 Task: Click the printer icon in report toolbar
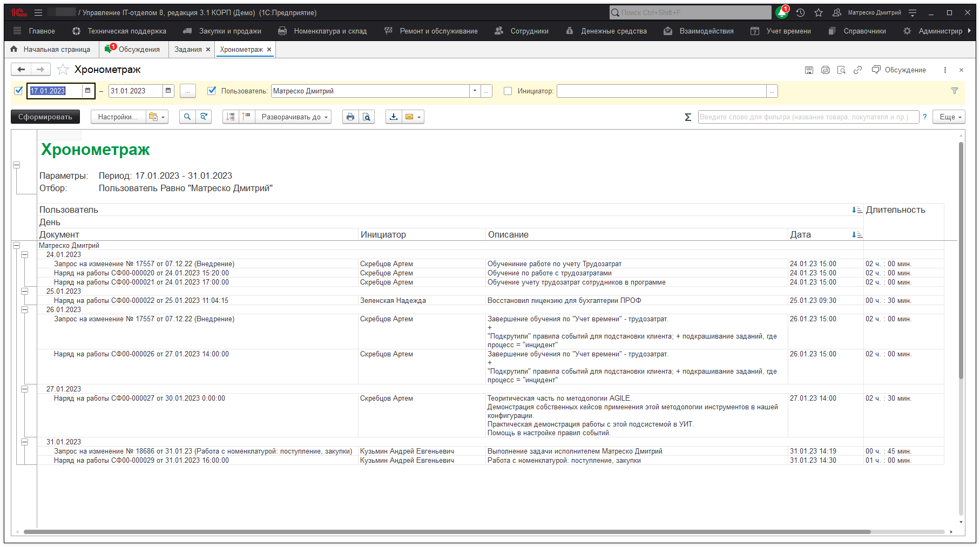click(350, 117)
